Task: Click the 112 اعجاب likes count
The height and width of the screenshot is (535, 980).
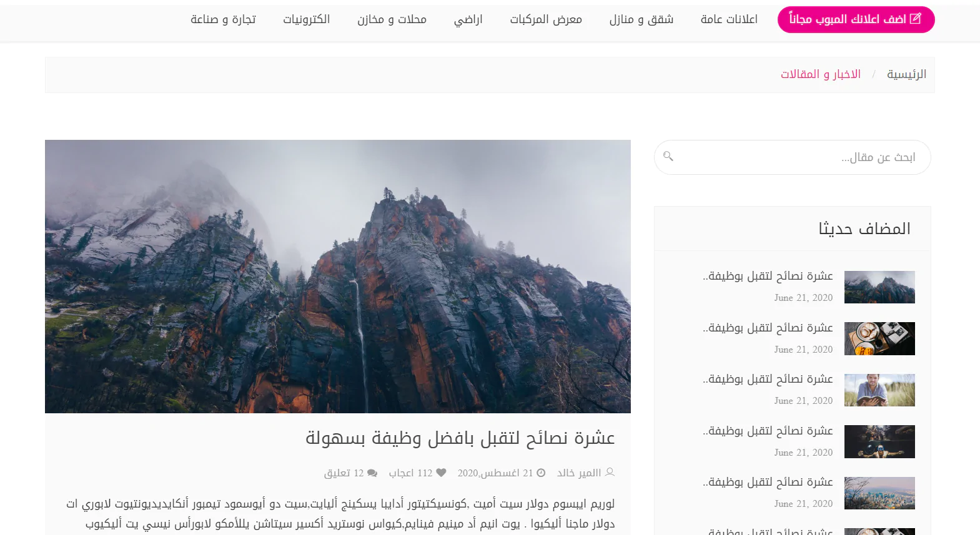Action: 410,473
